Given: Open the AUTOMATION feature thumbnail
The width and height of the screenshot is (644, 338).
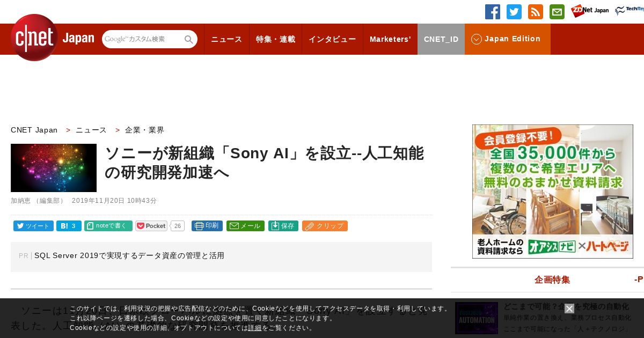Looking at the screenshot, I should [x=477, y=318].
